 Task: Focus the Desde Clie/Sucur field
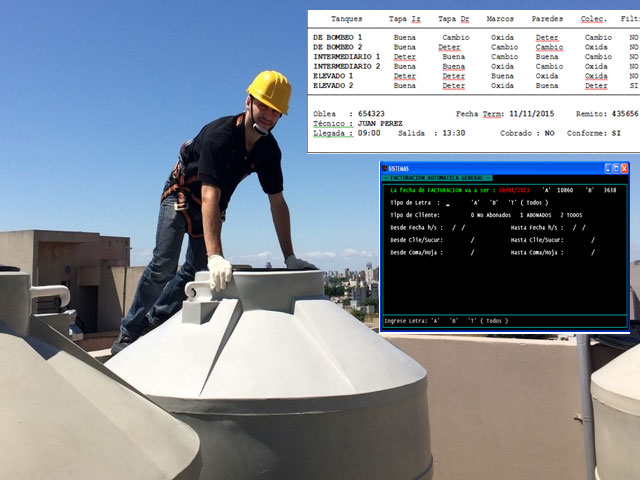coord(472,240)
